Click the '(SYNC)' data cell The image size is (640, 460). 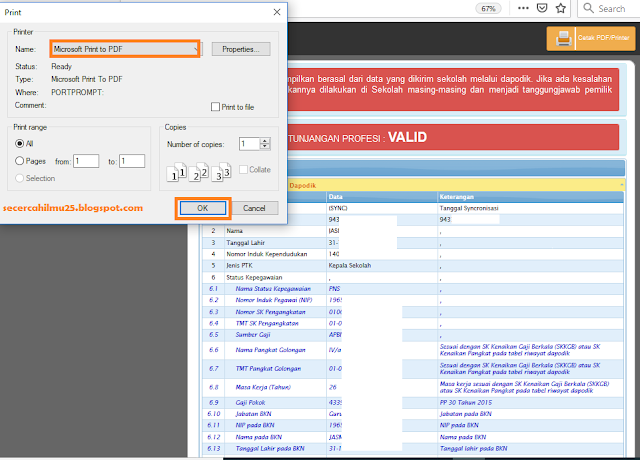[x=338, y=208]
